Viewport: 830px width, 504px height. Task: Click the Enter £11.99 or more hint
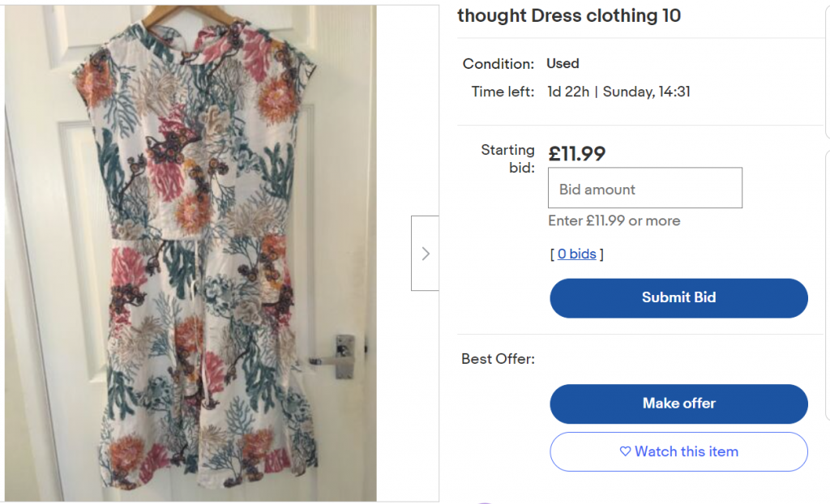click(614, 220)
